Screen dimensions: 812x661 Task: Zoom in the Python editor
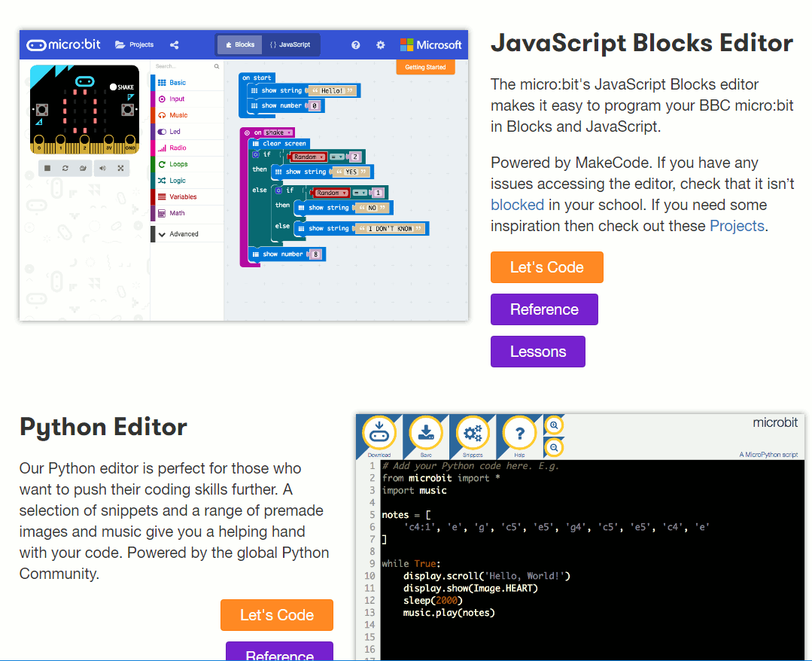(x=554, y=425)
